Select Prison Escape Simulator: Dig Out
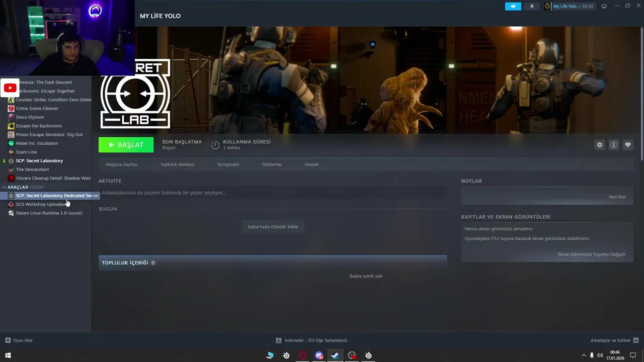This screenshot has height=362, width=644. pos(49,135)
